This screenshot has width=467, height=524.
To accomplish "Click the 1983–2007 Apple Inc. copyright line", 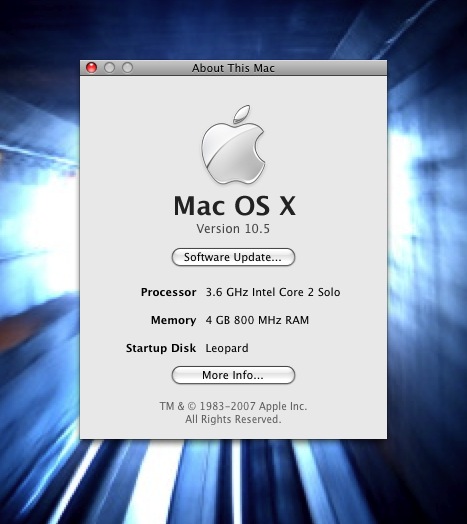I will point(233,406).
